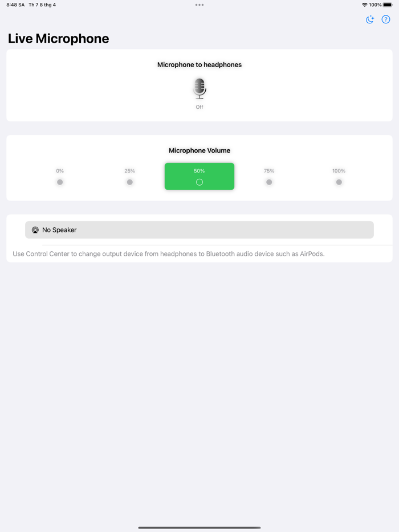Tap the Off status label under microphone
The height and width of the screenshot is (532, 399).
(199, 107)
